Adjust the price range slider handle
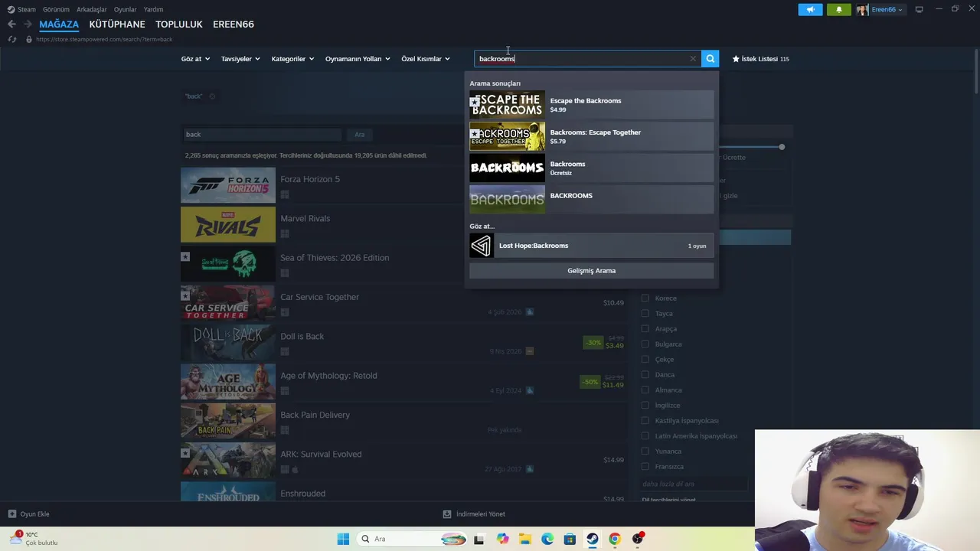This screenshot has height=551, width=980. pos(782,147)
